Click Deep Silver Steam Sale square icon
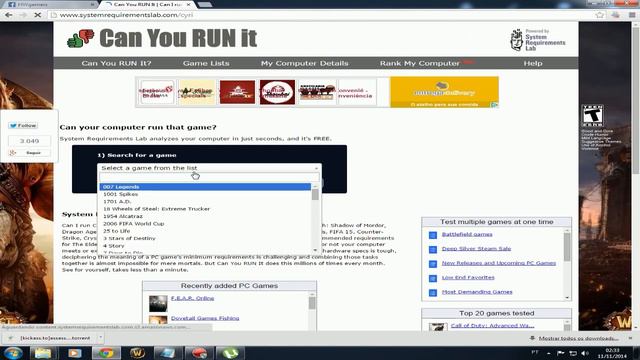The height and width of the screenshot is (360, 640). coord(433,249)
